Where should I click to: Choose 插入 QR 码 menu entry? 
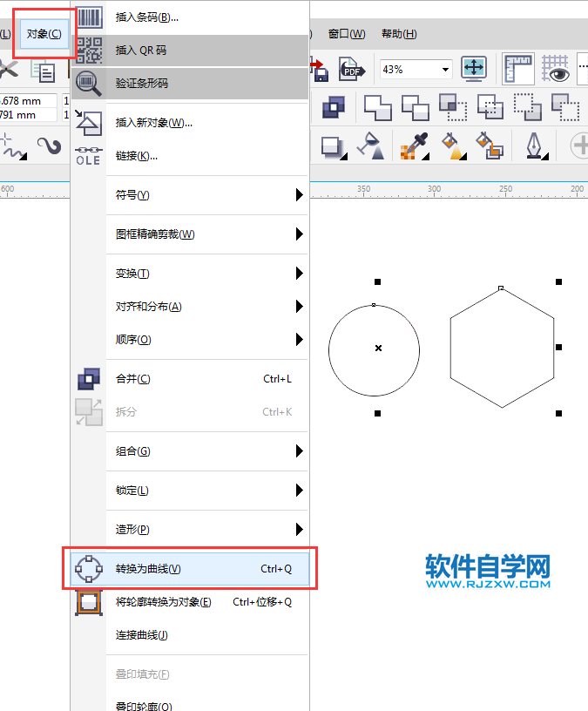tap(190, 51)
